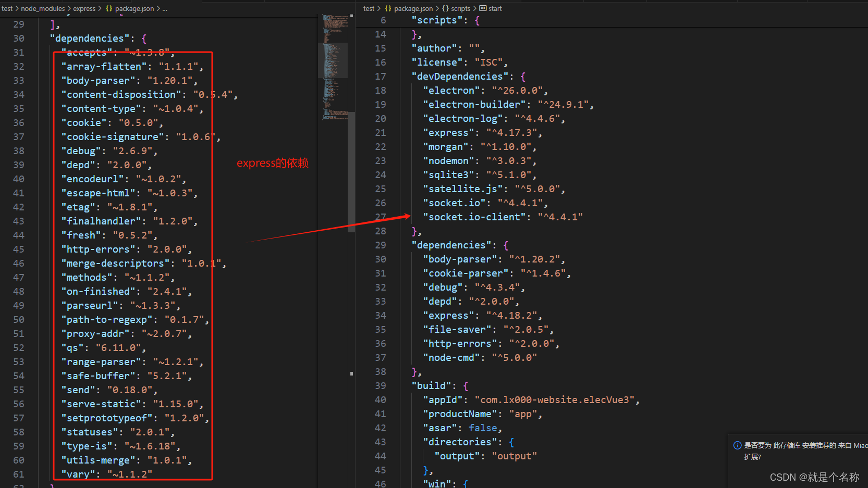868x488 pixels.
Task: Click the "morgan": "^1.10.0" line
Action: [x=480, y=147]
